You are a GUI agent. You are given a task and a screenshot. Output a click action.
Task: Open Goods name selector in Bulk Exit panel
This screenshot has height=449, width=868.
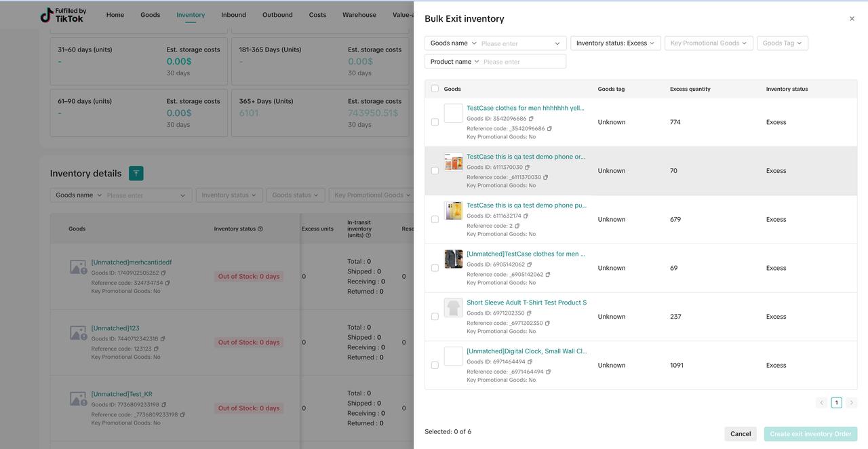click(x=453, y=43)
